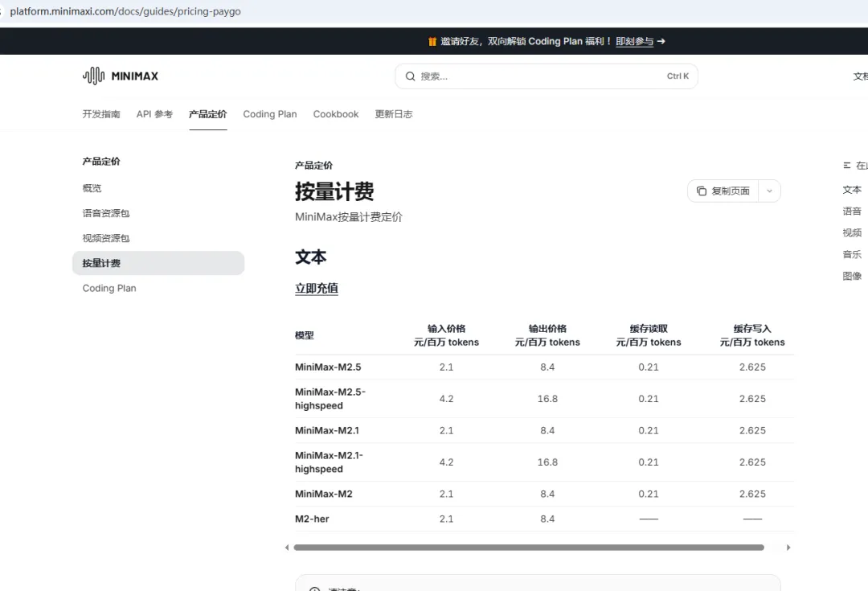868x591 pixels.
Task: Click the copy page icon
Action: [x=702, y=191]
